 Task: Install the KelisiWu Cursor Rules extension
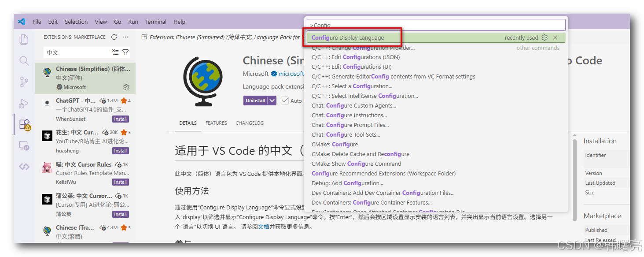(x=120, y=182)
